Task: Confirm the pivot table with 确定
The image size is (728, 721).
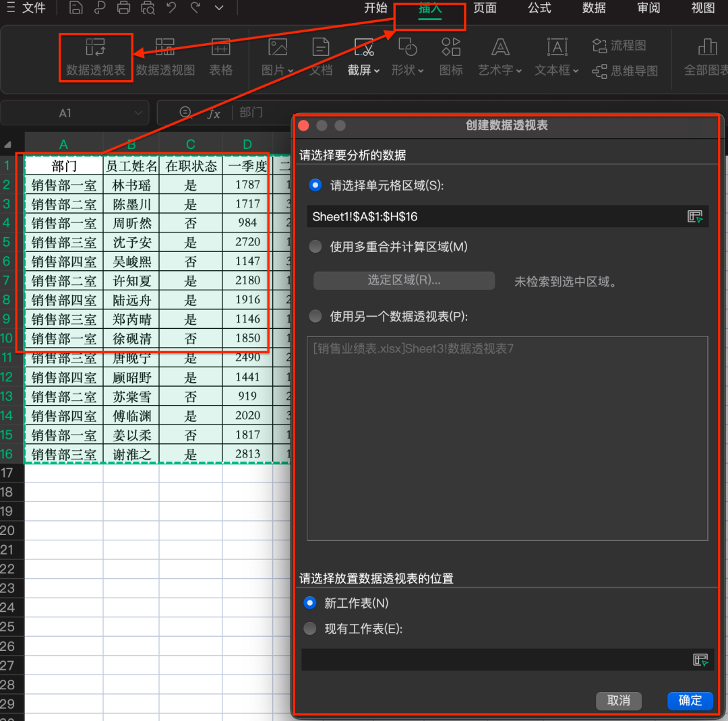Action: click(690, 701)
